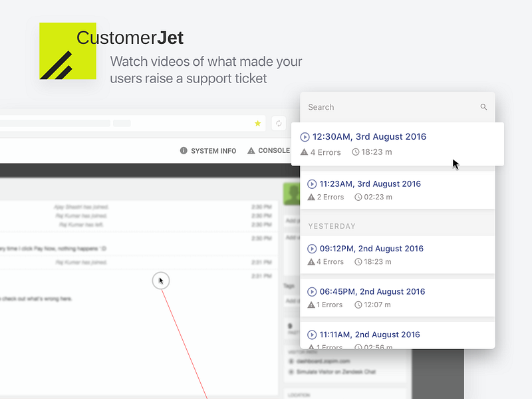
Task: Click the clock icon beside 02:23 m
Action: [x=358, y=197]
